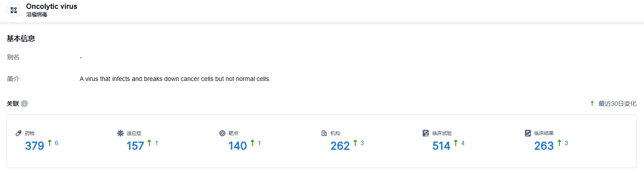Click the clipboard icon next to 临床试验
Screen dimensions: 644x173
(426, 133)
